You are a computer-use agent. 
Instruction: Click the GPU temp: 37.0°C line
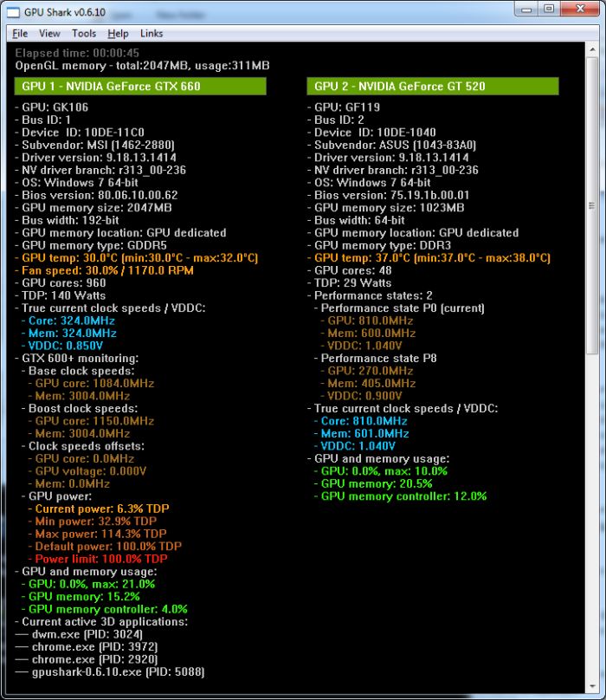tap(429, 258)
